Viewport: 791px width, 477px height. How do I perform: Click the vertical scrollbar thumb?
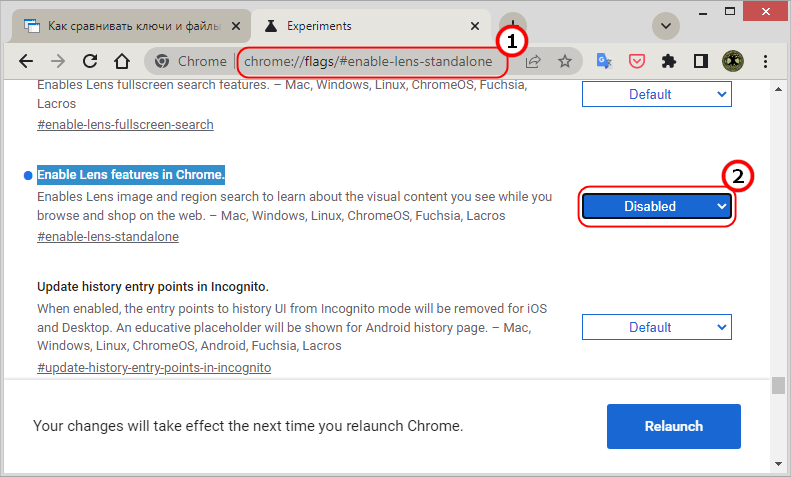[x=778, y=385]
